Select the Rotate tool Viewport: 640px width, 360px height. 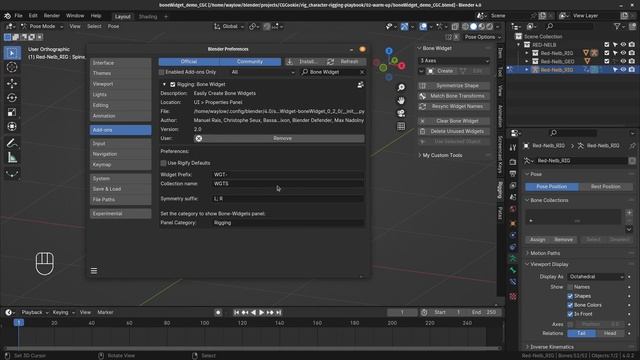12,98
